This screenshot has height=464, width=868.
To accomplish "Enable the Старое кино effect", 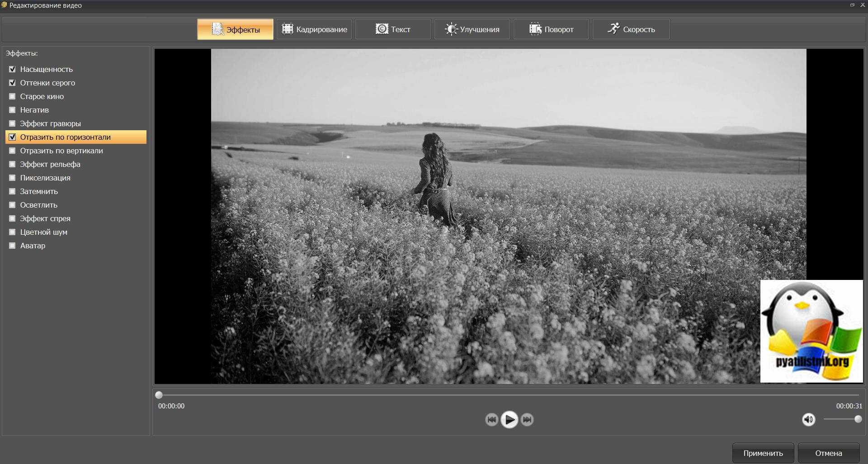I will click(x=12, y=96).
